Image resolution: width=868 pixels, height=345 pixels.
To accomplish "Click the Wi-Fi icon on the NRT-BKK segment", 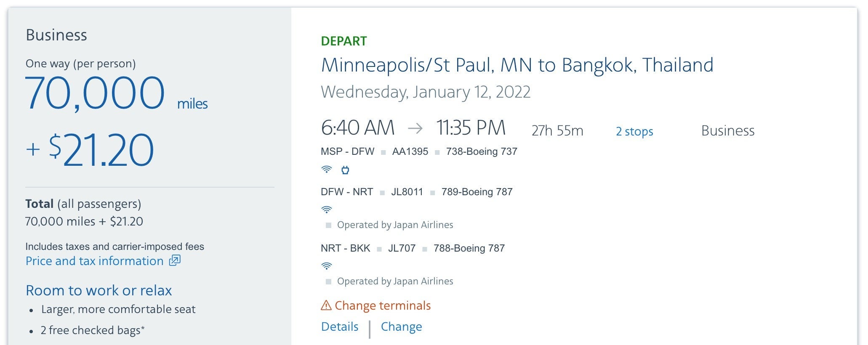I will pos(326,266).
